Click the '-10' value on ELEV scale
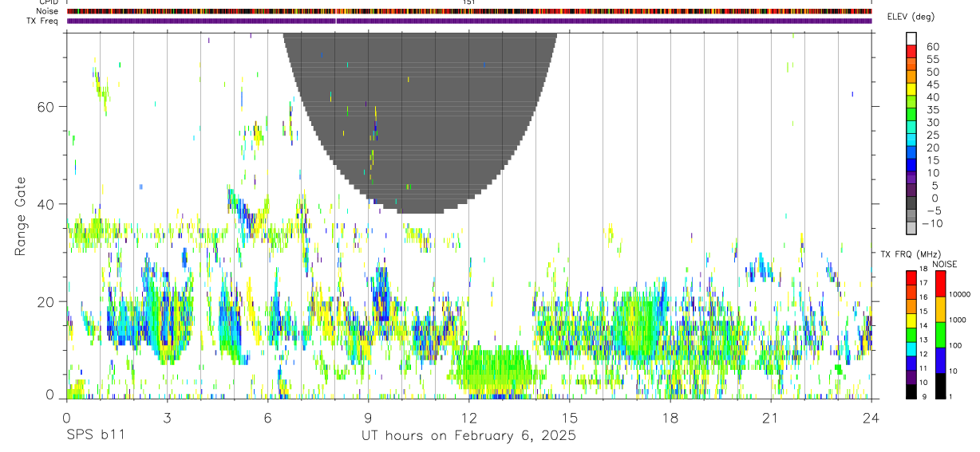Image resolution: width=980 pixels, height=452 pixels. point(932,223)
